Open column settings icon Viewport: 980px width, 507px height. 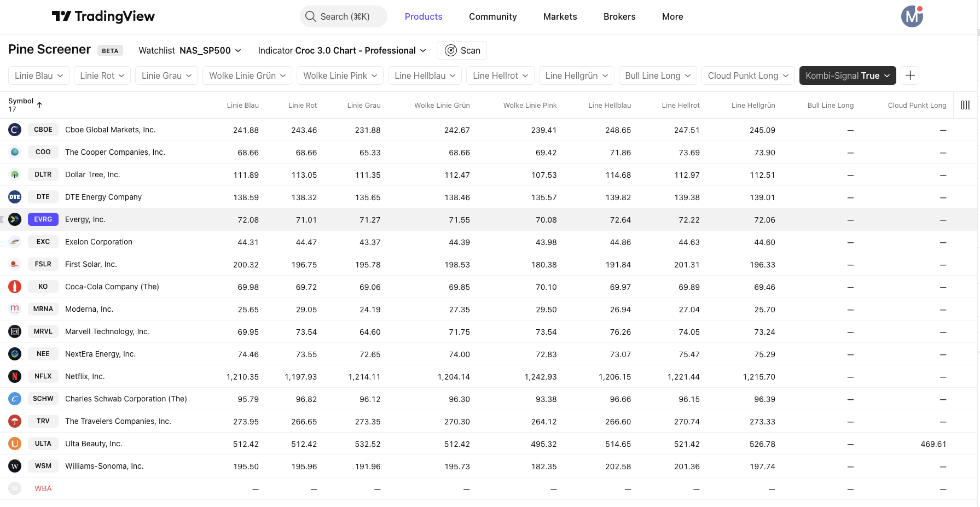click(x=965, y=105)
